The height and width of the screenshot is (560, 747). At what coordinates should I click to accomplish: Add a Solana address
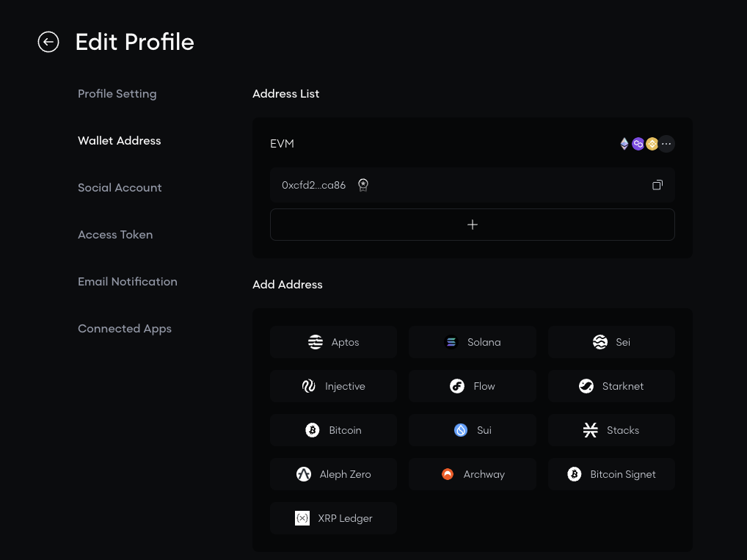pyautogui.click(x=472, y=342)
